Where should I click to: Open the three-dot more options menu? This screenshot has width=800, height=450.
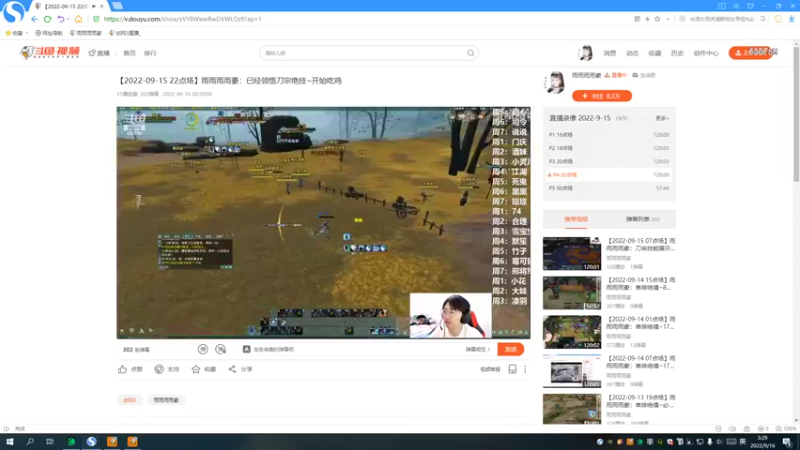[x=525, y=369]
